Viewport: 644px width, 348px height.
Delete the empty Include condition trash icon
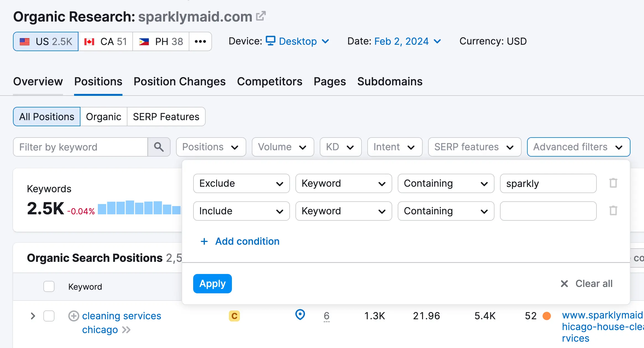pos(613,211)
